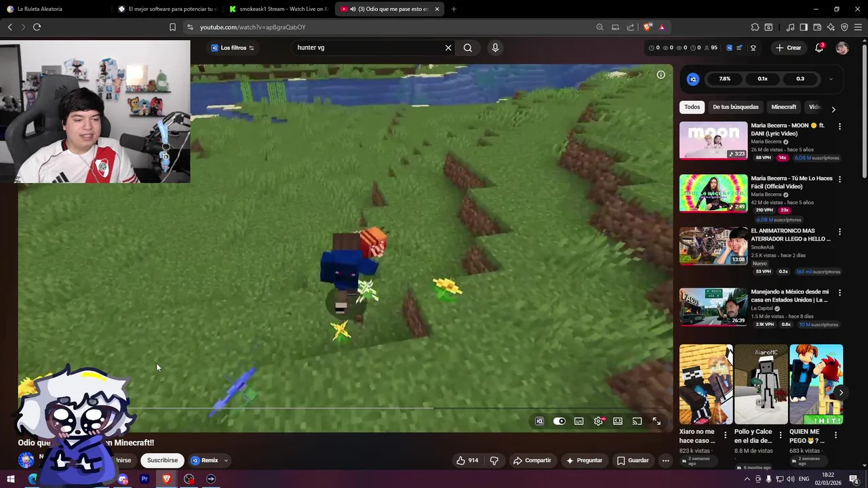The width and height of the screenshot is (868, 488).
Task: Click the vidIQ button in player controls
Action: 540,421
